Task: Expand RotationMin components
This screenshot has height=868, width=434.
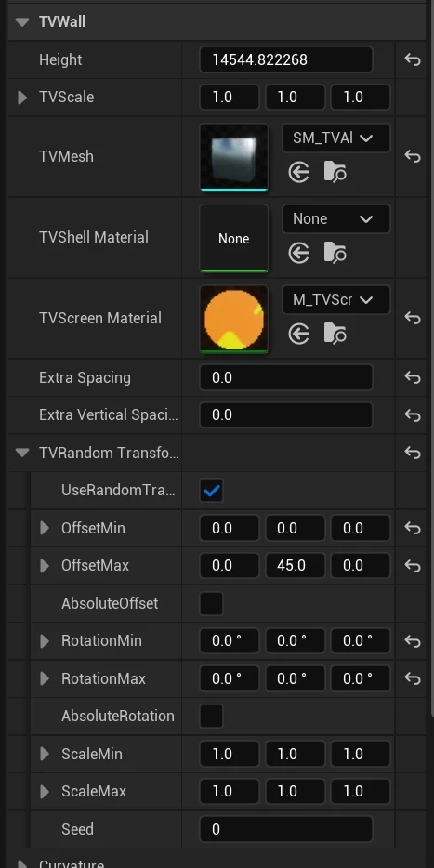Action: point(45,641)
